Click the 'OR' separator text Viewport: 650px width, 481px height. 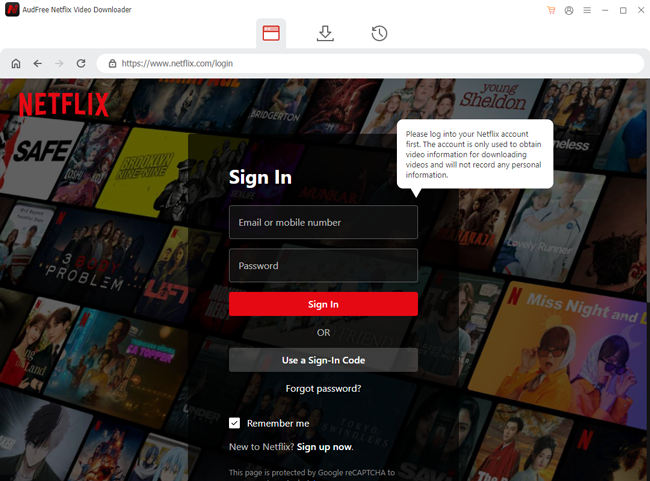pos(323,333)
